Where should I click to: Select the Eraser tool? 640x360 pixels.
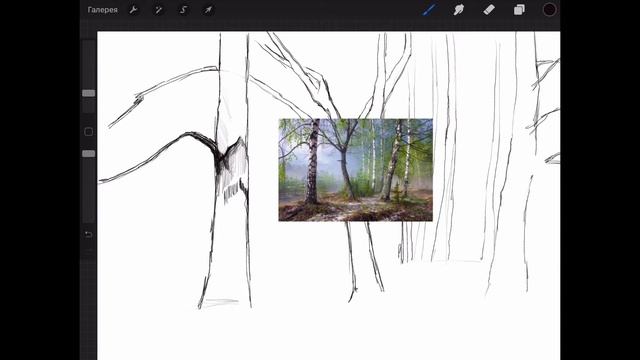(x=489, y=10)
